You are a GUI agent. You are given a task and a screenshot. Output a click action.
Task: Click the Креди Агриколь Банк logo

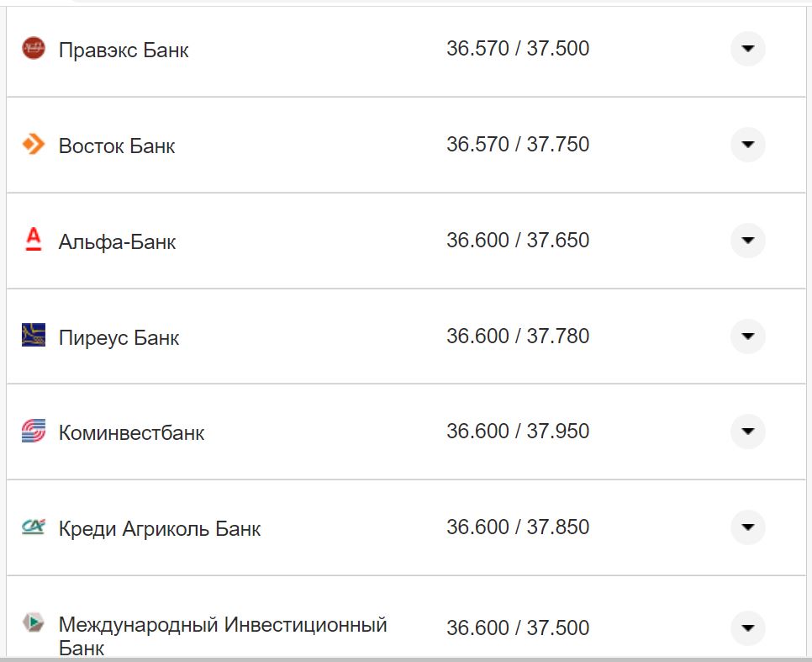tap(32, 527)
